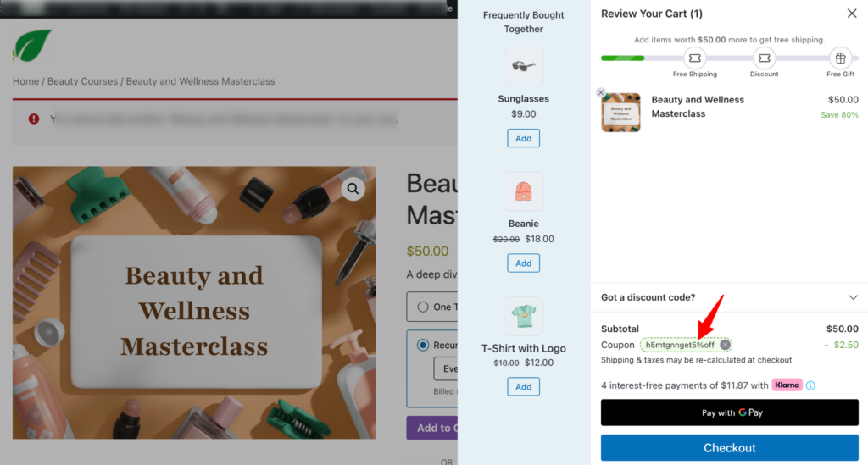The height and width of the screenshot is (465, 868).
Task: Add T-Shirt with Logo to cart
Action: pos(523,386)
